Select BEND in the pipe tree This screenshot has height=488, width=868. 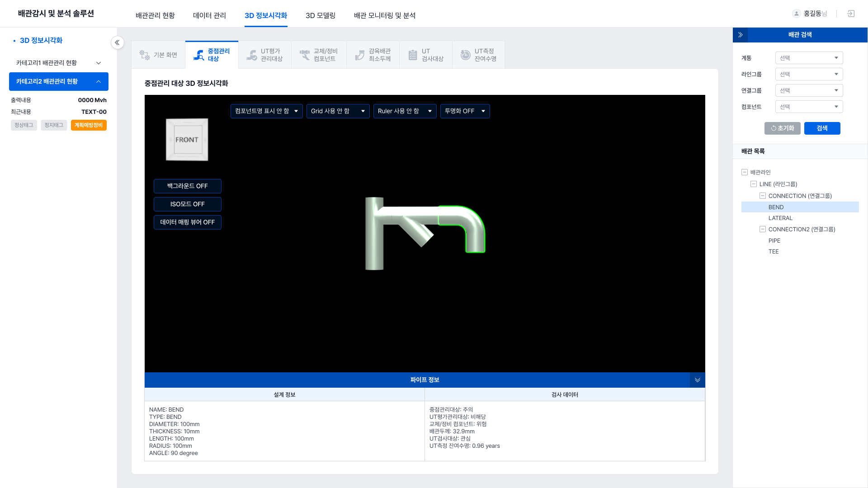pos(800,207)
